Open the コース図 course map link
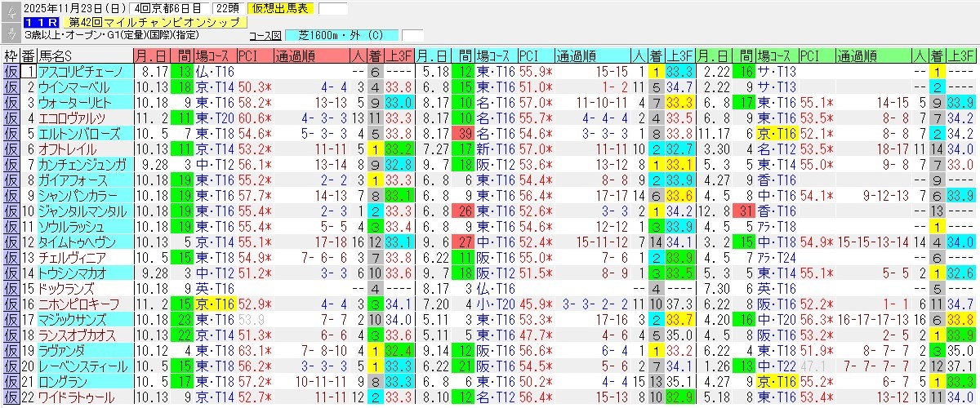The image size is (980, 408). click(x=264, y=36)
